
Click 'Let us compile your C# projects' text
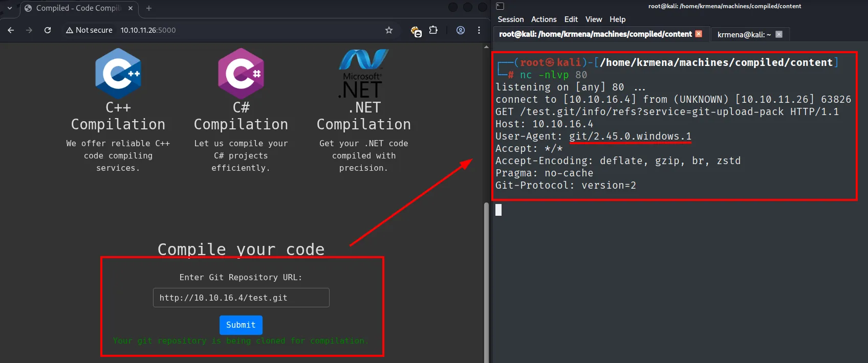pyautogui.click(x=241, y=155)
